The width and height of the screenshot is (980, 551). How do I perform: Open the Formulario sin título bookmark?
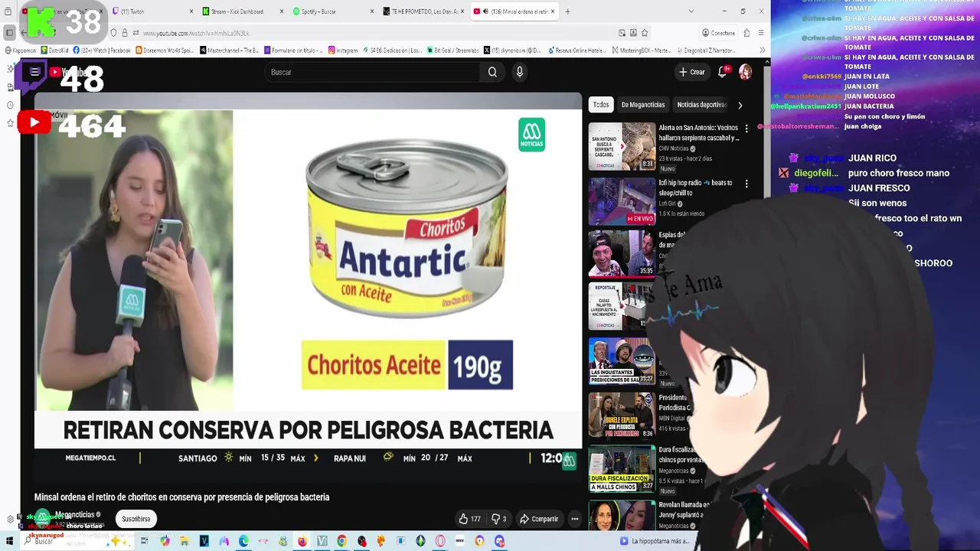tap(294, 51)
